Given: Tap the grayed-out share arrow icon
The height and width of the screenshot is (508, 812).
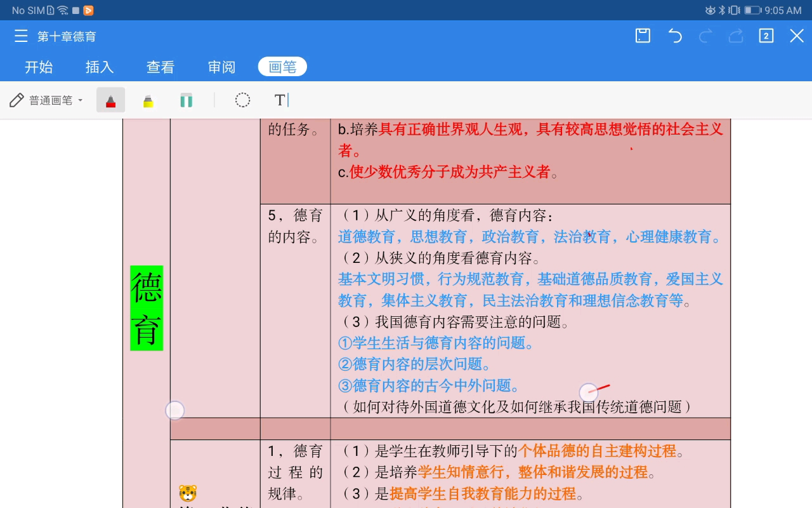Looking at the screenshot, I should point(736,36).
